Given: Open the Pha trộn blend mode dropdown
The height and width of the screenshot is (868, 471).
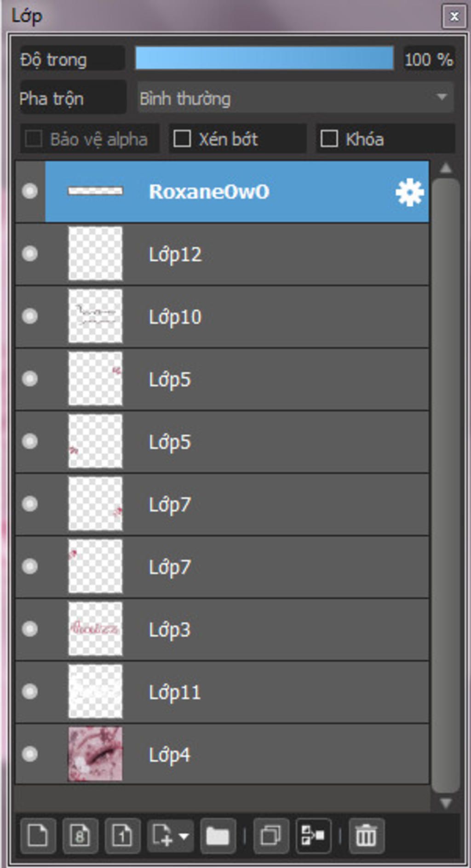Looking at the screenshot, I should click(295, 98).
